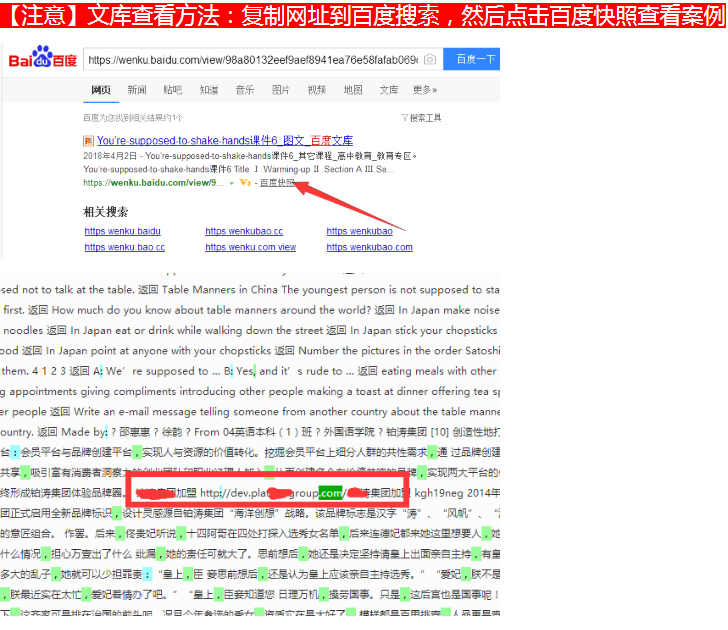728x630 pixels.
Task: Open You're-supposed-to-shake-hands result title
Action: tap(225, 141)
